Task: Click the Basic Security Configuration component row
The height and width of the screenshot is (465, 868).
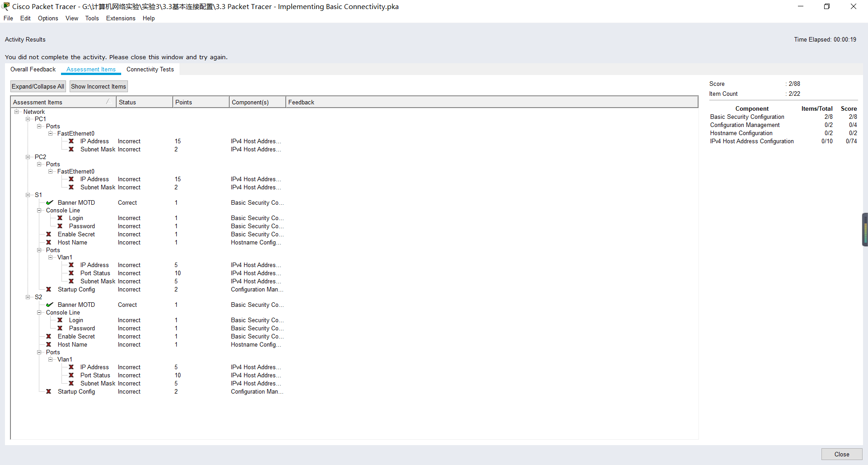Action: [x=783, y=117]
